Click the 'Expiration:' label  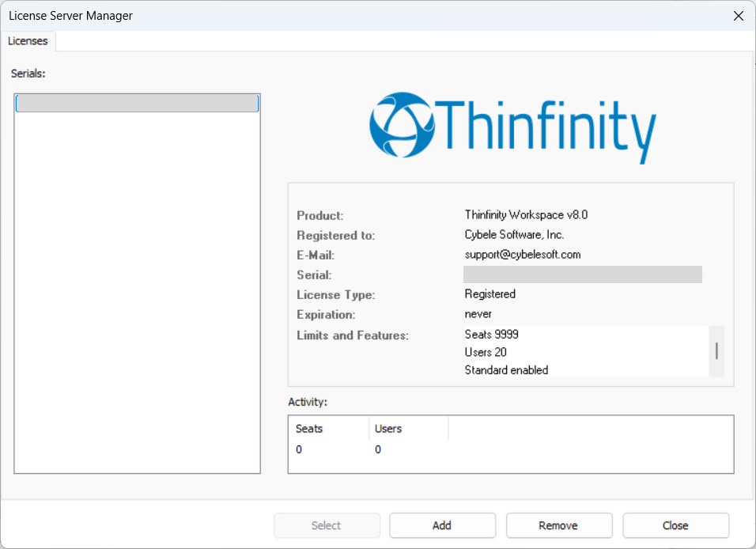(x=326, y=315)
